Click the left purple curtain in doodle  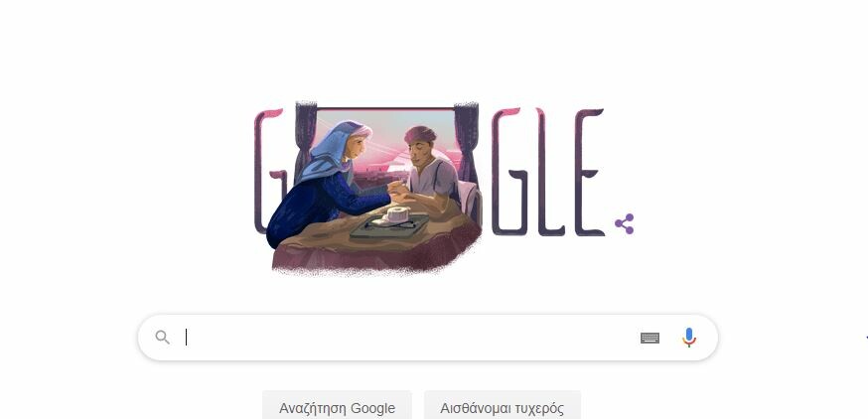point(306,136)
